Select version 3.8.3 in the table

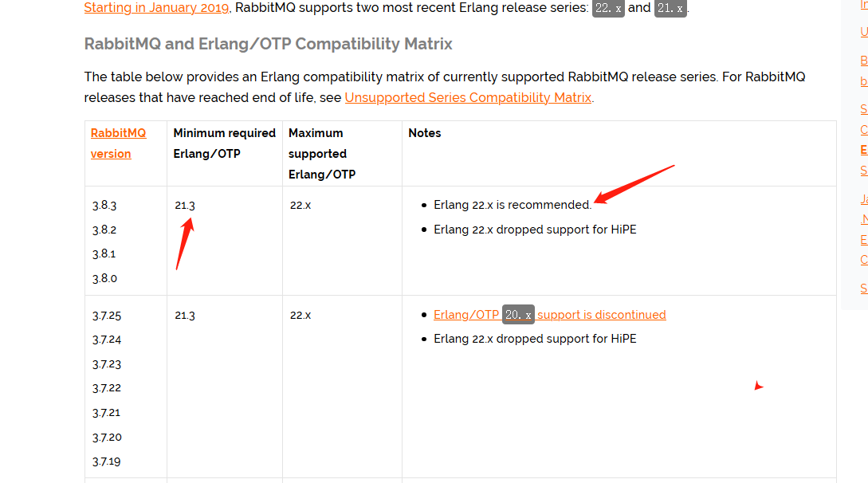(x=104, y=206)
